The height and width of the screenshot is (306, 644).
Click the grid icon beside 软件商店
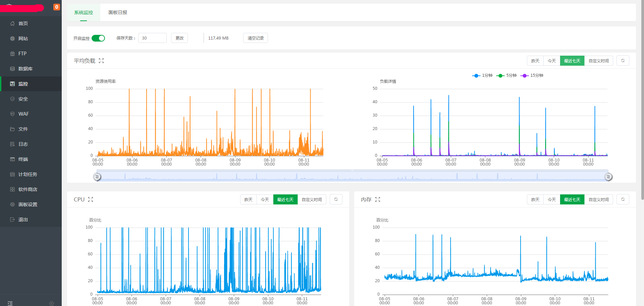12,189
